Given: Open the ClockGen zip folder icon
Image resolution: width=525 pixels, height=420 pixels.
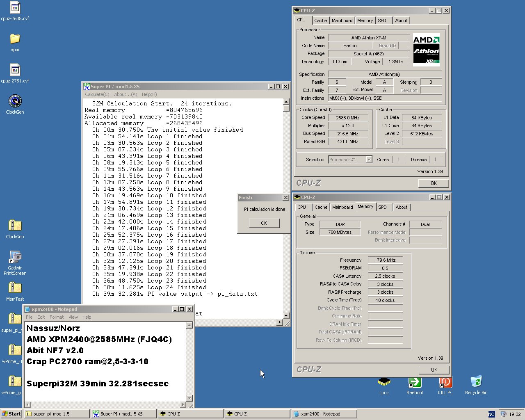Looking at the screenshot, I should [x=15, y=226].
